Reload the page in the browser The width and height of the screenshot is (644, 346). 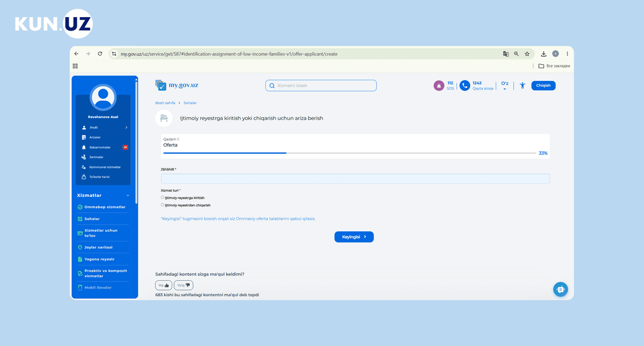(100, 54)
